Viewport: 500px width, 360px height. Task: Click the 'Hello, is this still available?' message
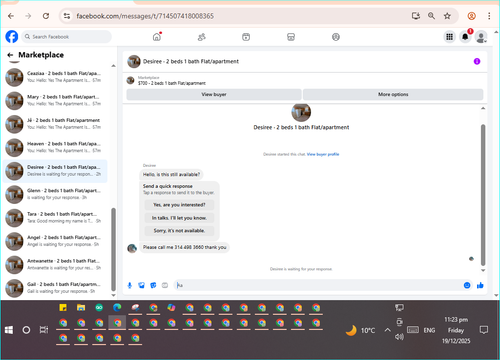tap(171, 174)
